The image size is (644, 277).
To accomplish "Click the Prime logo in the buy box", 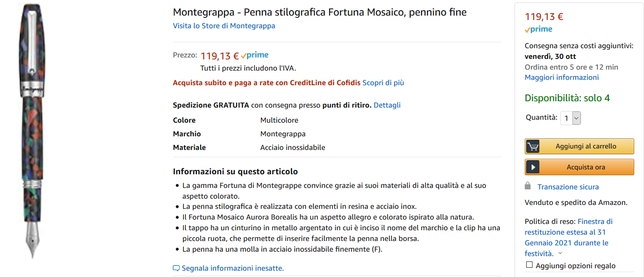I will point(538,29).
